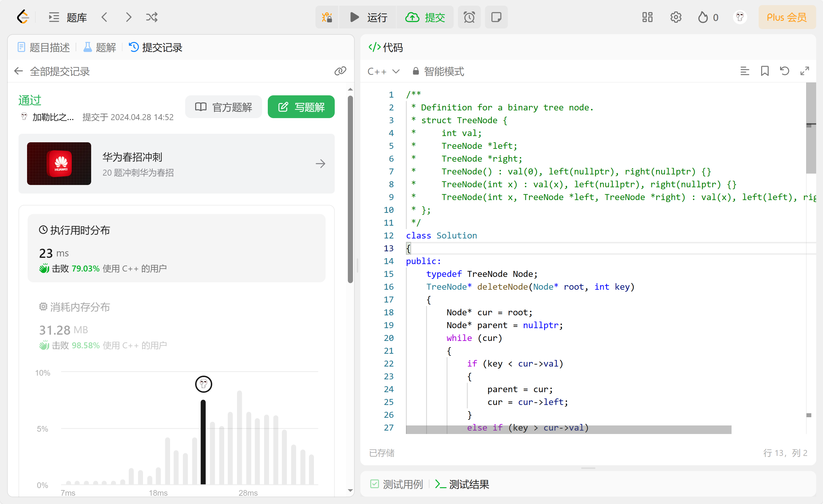Toggle memory distribution 消耗内存分布 view

point(74,307)
